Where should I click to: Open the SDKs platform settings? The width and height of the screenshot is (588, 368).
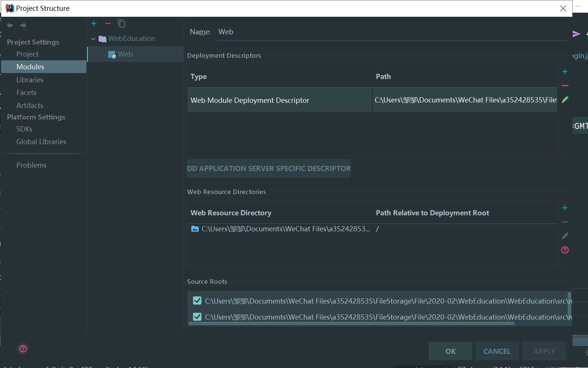(24, 129)
